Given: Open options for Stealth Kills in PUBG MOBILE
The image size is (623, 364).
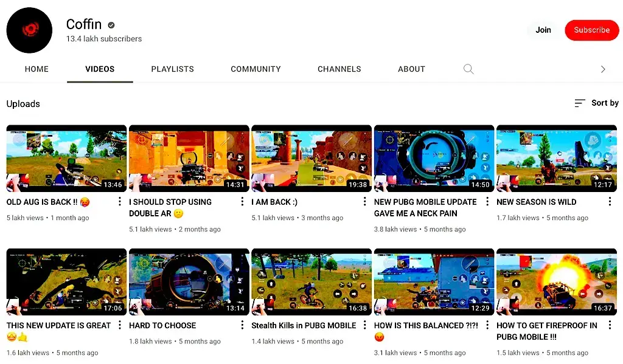Looking at the screenshot, I should tap(365, 325).
